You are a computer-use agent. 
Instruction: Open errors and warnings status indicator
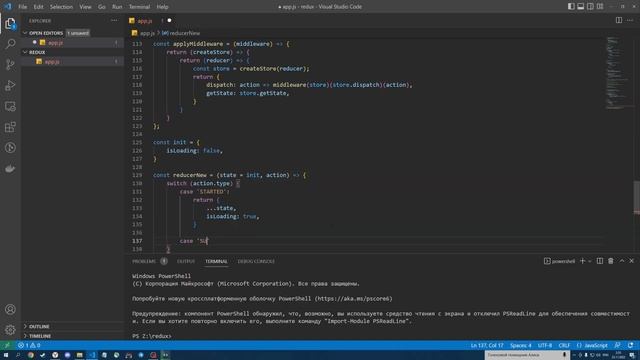(29, 345)
